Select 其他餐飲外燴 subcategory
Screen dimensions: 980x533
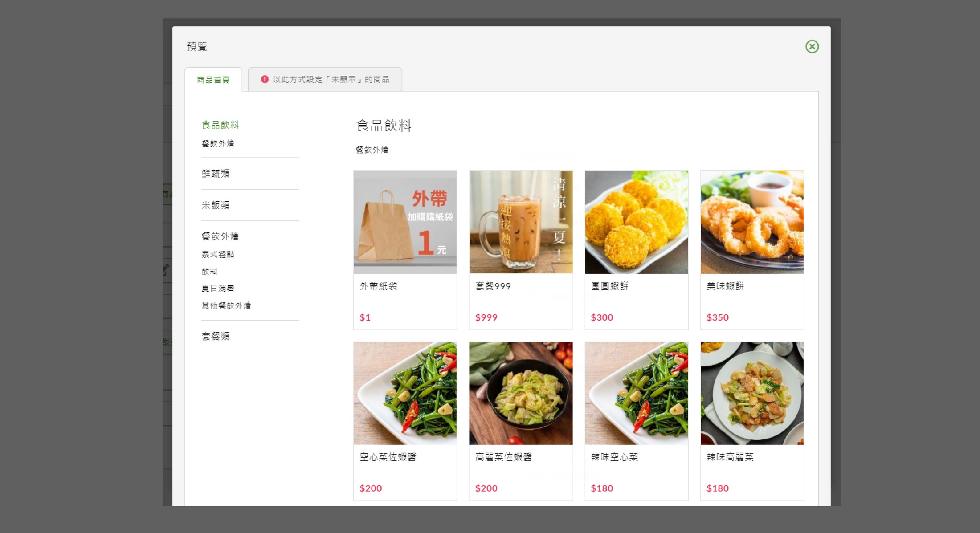pos(226,305)
